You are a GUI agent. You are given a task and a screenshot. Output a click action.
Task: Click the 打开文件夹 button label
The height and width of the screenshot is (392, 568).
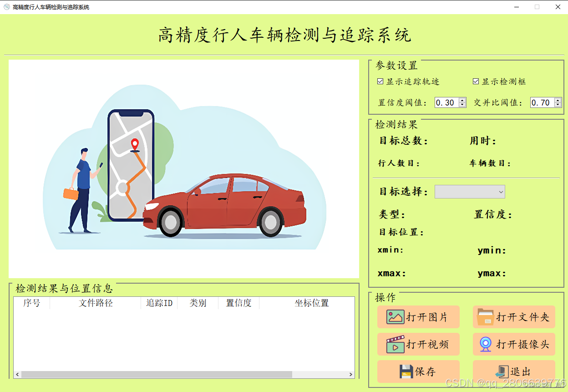pos(523,317)
